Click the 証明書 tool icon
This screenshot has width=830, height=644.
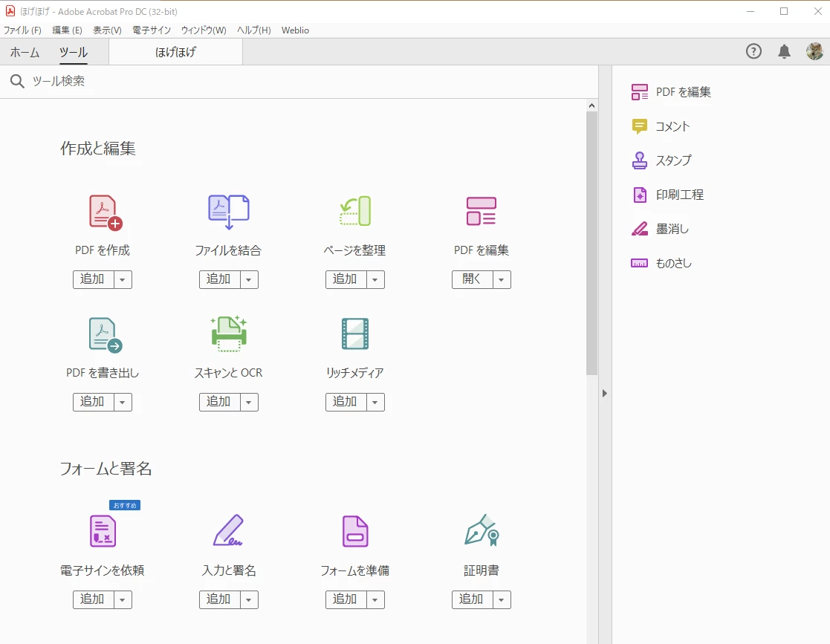click(x=482, y=530)
